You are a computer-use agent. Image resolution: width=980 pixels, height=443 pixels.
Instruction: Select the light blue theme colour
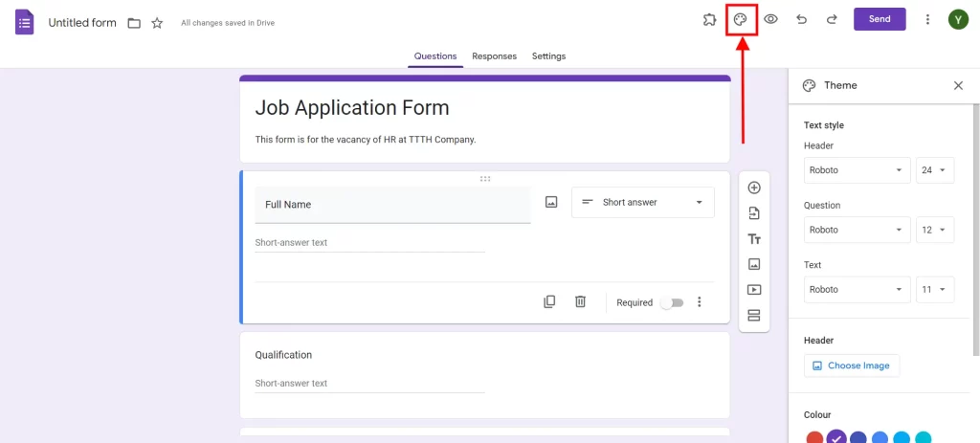(x=902, y=438)
